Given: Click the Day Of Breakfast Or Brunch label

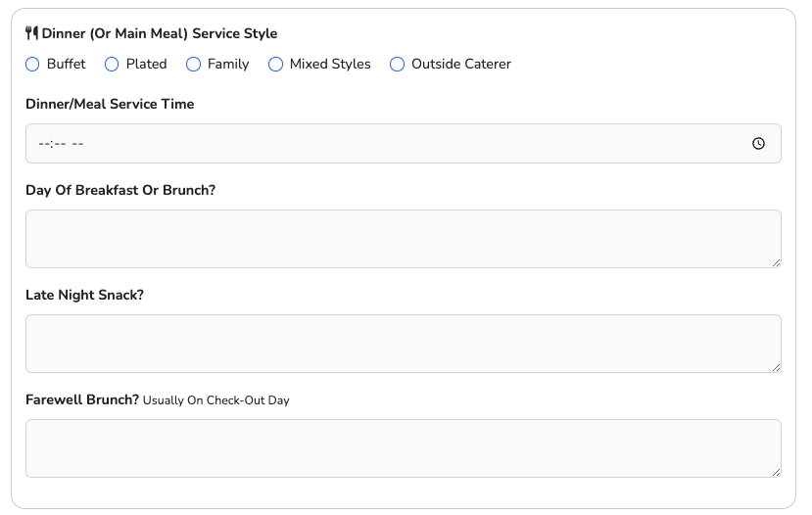Looking at the screenshot, I should [x=120, y=190].
